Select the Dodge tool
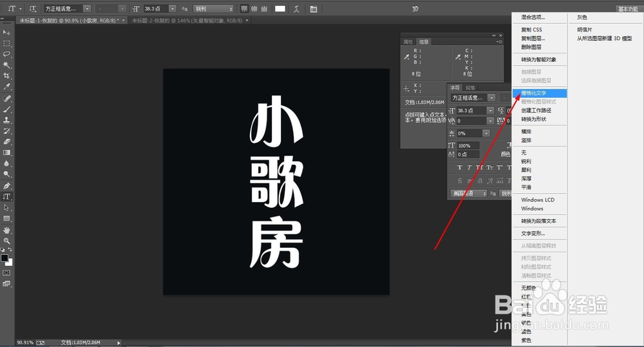The width and height of the screenshot is (644, 347). click(x=6, y=174)
